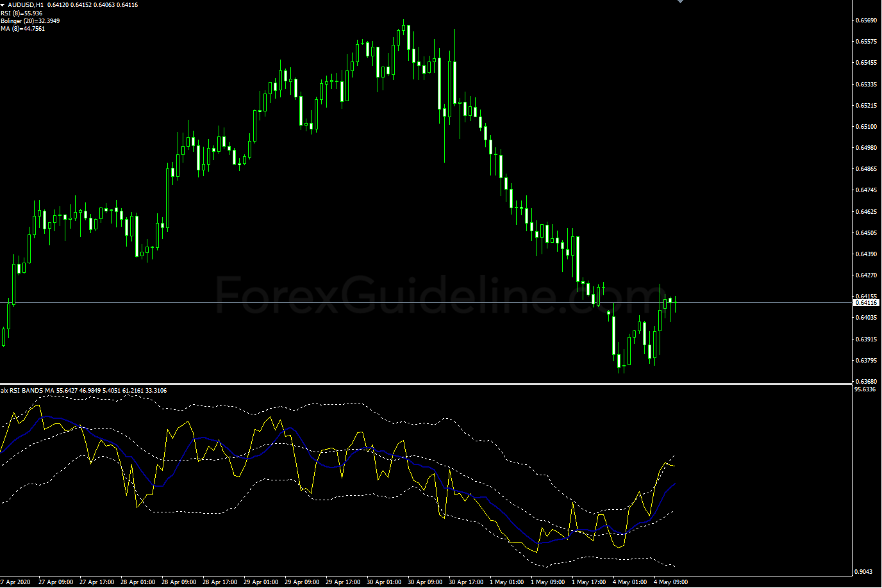This screenshot has height=588, width=882.
Task: Click the 0.64505 price scale label
Action: 866,233
